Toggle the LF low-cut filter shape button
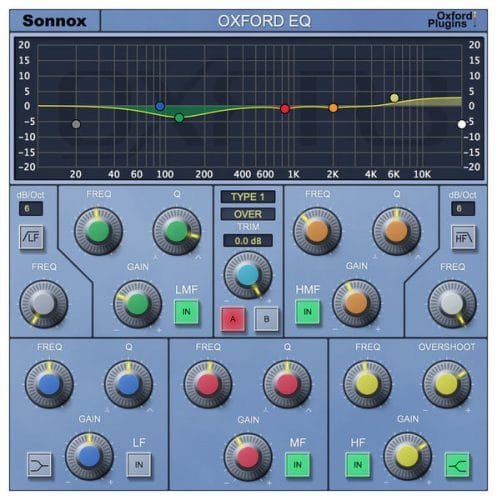This screenshot has width=497, height=500. (x=31, y=237)
